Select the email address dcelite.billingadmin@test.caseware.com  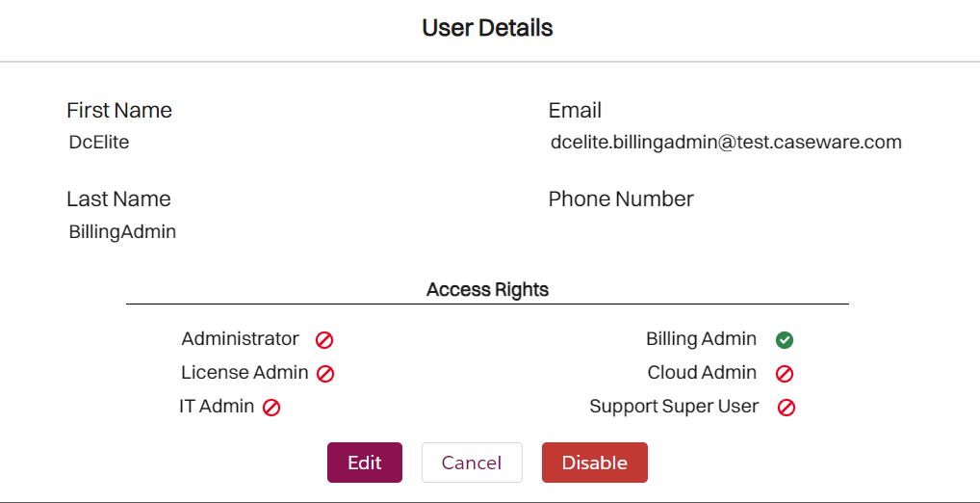[x=726, y=143]
